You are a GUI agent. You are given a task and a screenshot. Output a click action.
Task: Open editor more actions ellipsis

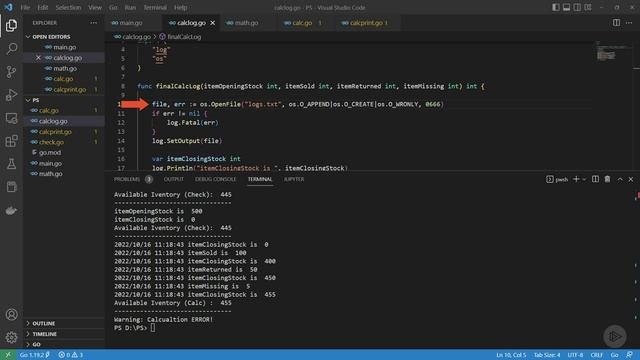pos(629,23)
